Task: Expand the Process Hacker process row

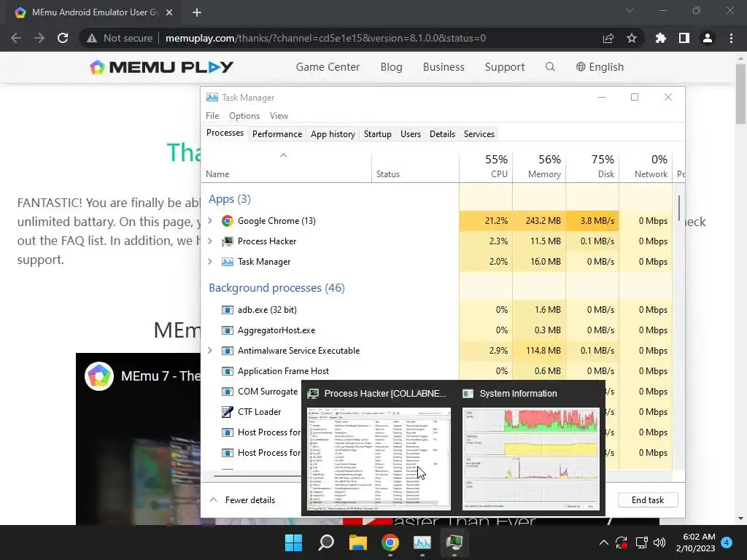Action: [210, 241]
